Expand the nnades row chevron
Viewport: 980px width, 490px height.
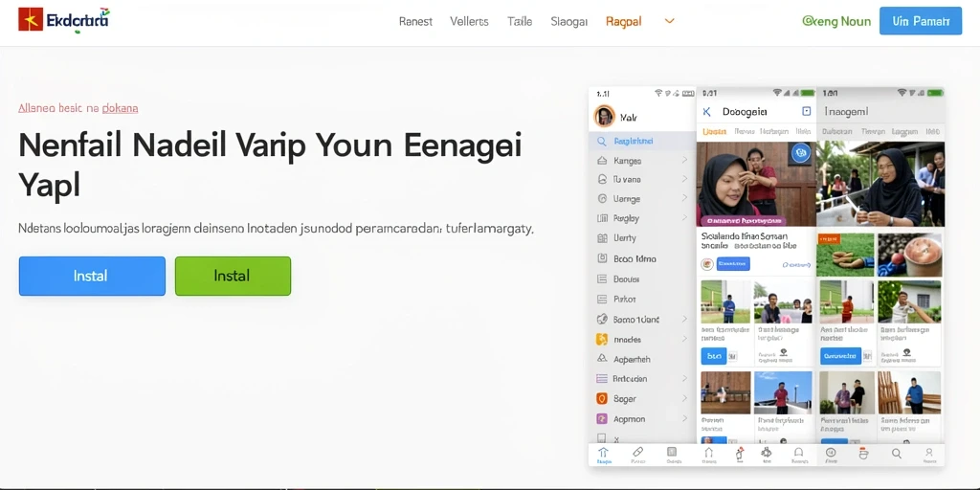pyautogui.click(x=684, y=340)
